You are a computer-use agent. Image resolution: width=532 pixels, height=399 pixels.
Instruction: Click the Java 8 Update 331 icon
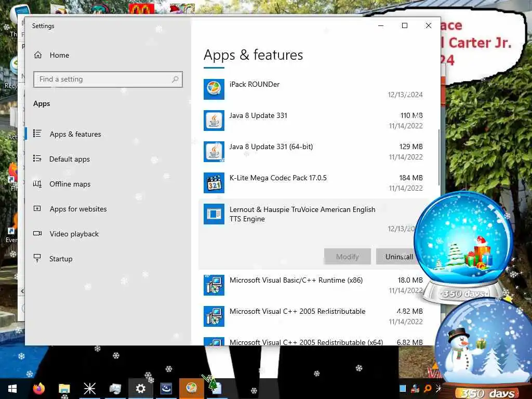[214, 121]
